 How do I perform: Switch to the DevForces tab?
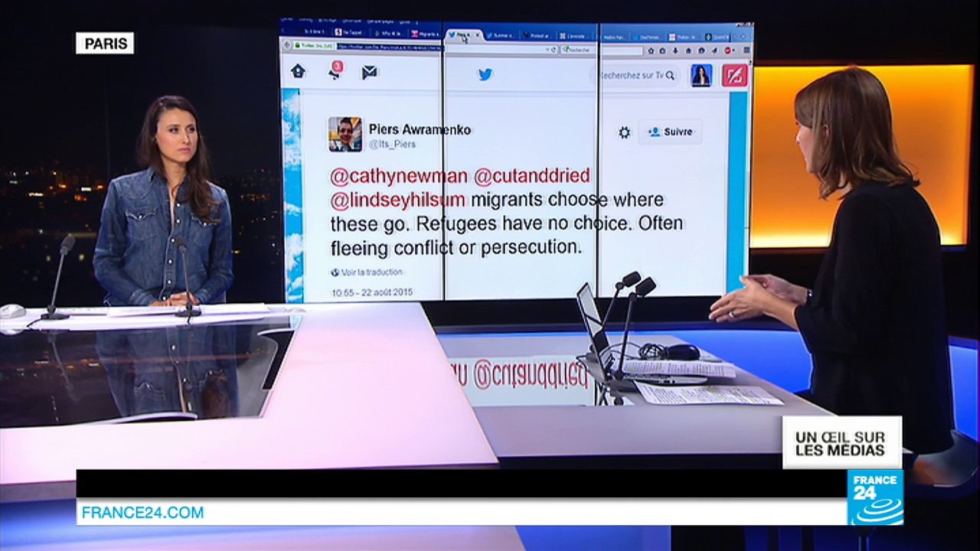(648, 36)
